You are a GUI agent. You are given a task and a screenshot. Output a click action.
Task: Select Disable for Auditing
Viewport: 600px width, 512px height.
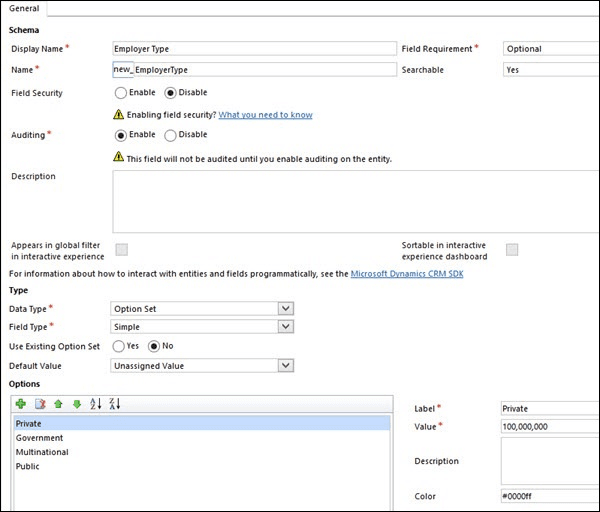click(170, 135)
